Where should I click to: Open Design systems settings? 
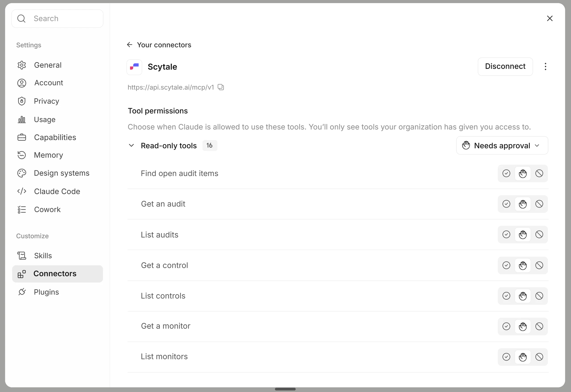tap(58, 173)
